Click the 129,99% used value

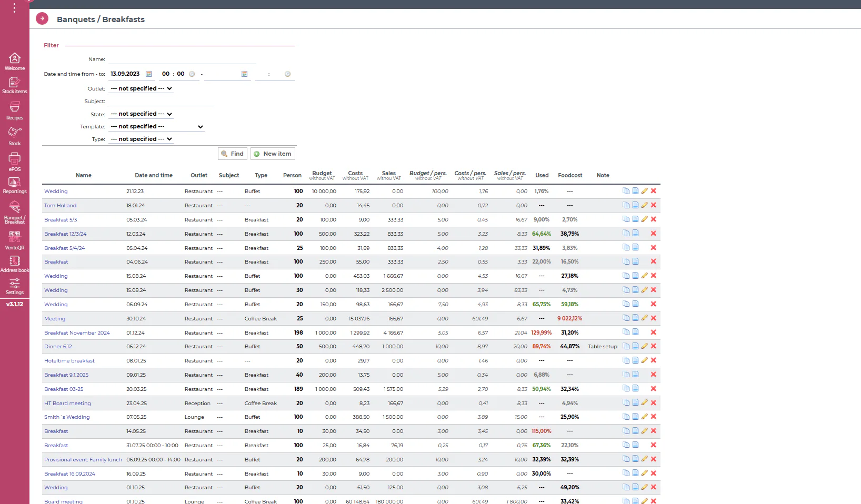[541, 333]
